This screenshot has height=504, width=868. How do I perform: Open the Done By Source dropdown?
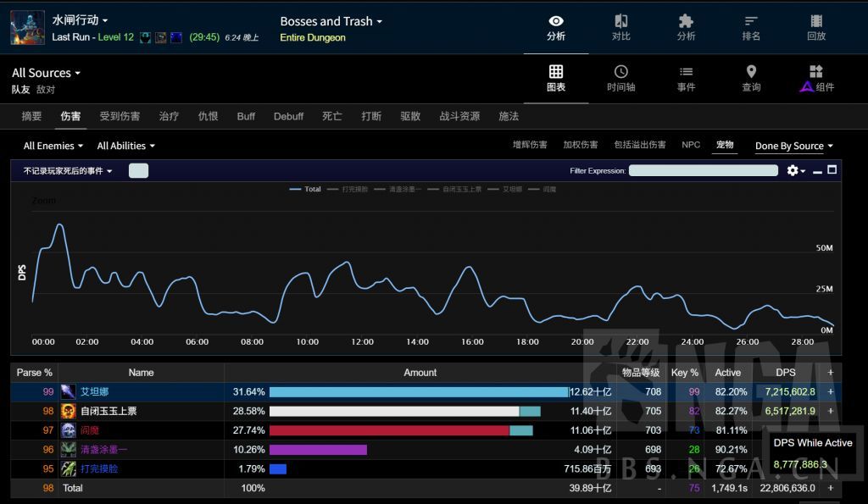793,146
